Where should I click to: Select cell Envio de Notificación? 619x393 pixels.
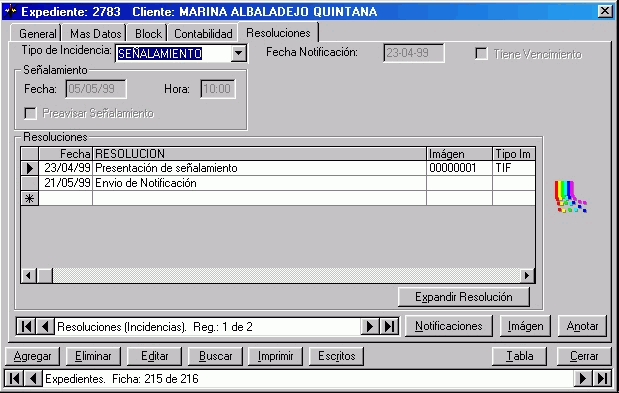click(x=259, y=183)
